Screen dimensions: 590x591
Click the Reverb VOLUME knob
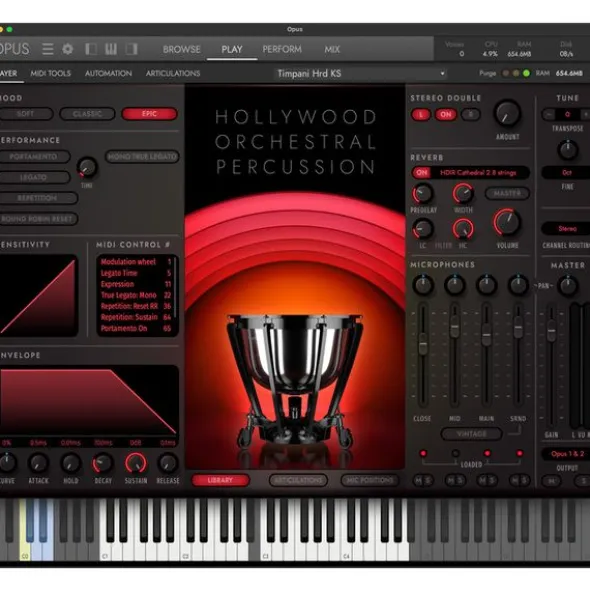(507, 222)
